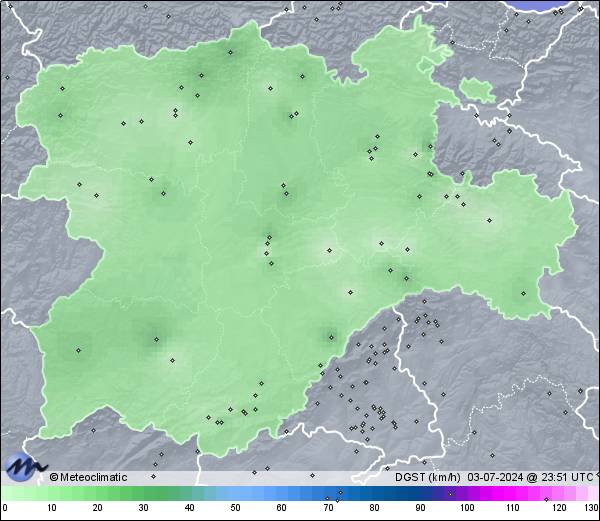Click the 30 label on the scale
Image resolution: width=600 pixels, height=521 pixels.
coord(143,508)
